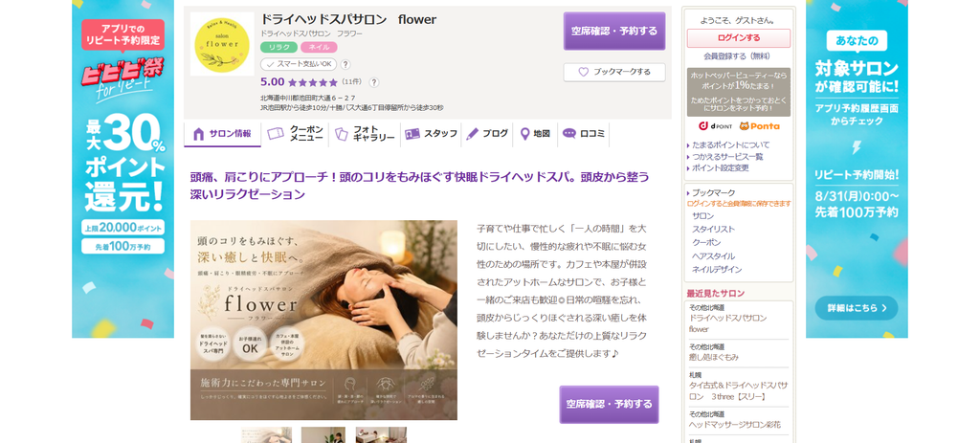The width and height of the screenshot is (980, 443).
Task: Select the サロン情報 tab
Action: [x=222, y=134]
